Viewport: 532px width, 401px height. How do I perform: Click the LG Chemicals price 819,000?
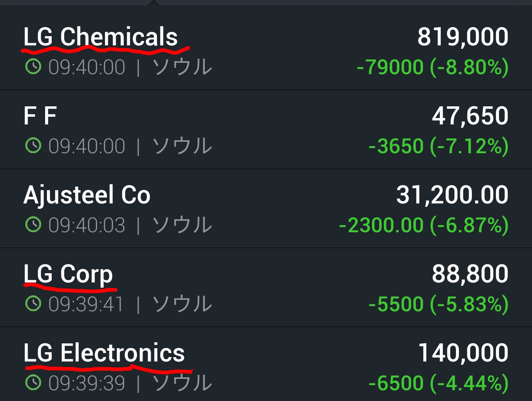(463, 37)
